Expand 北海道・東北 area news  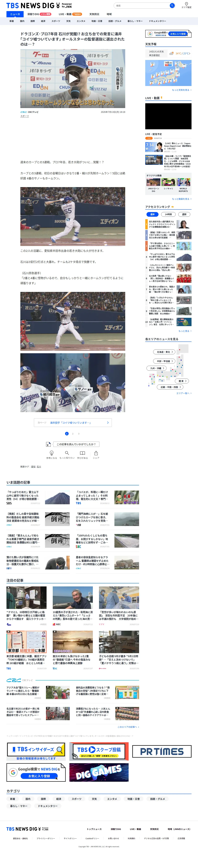pyautogui.click(x=165, y=352)
